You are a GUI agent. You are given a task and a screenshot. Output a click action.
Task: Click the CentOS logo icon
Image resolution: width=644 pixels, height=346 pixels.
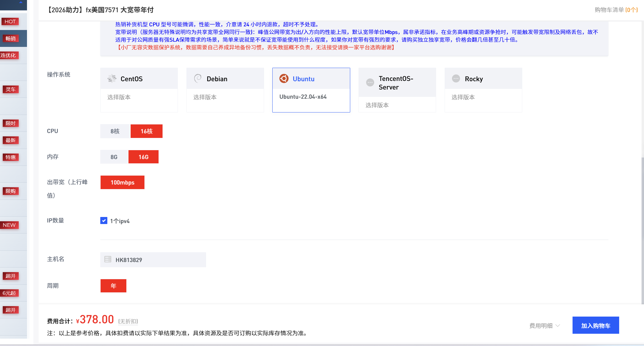click(112, 79)
